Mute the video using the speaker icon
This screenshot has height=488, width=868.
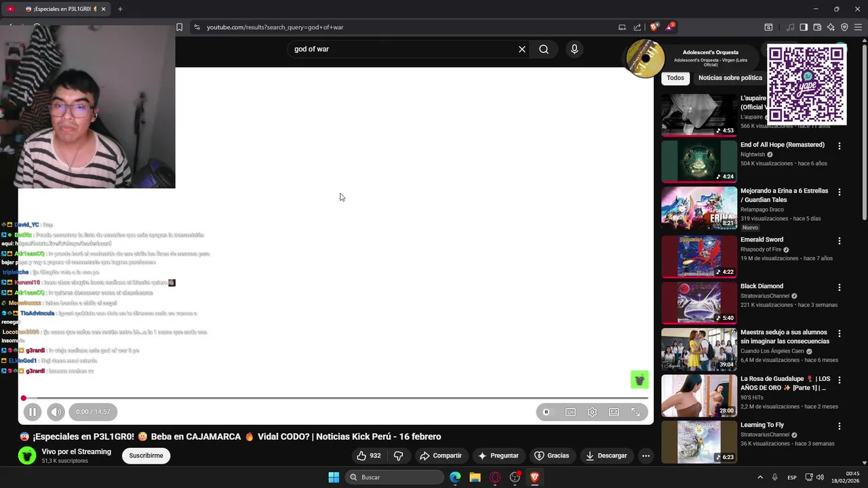(x=56, y=411)
